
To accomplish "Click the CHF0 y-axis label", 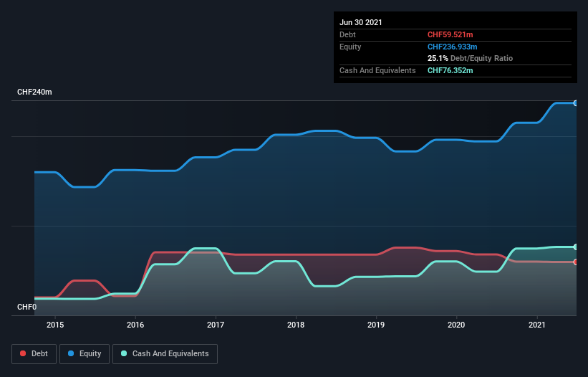I will (x=27, y=307).
